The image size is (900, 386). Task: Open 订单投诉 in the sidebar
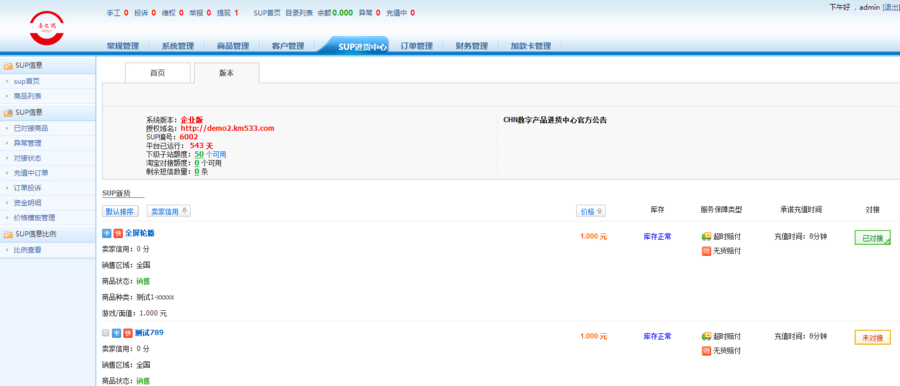(28, 188)
